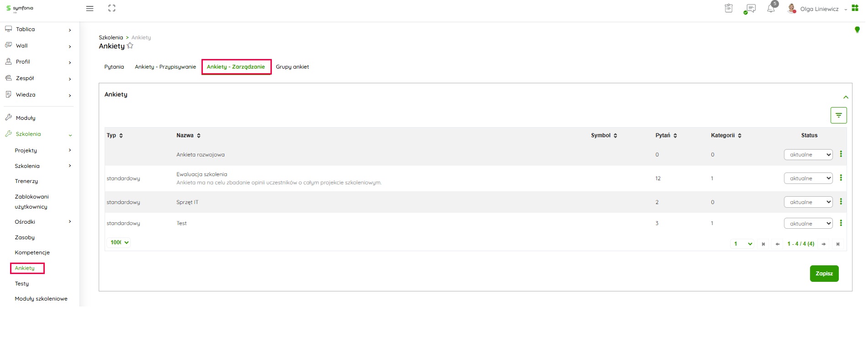Mark Ankiety page as favorite star
The height and width of the screenshot is (355, 868).
pos(130,46)
